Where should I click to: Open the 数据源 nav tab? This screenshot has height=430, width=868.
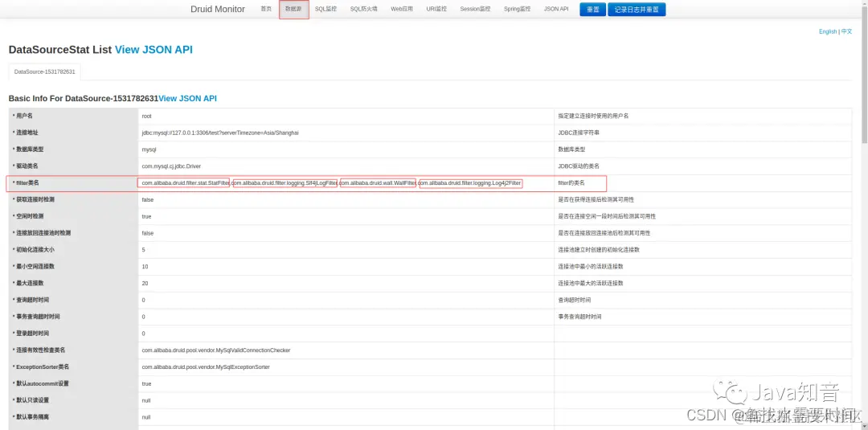293,10
